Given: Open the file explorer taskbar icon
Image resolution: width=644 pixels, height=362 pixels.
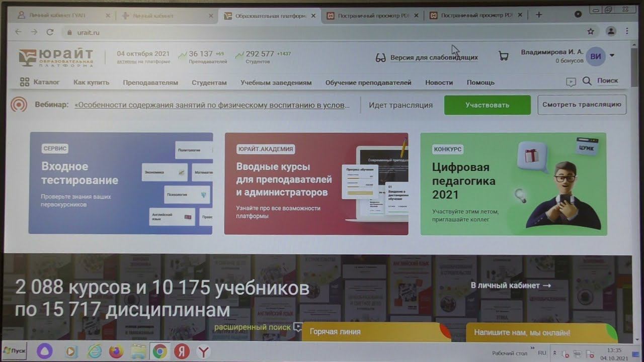Looking at the screenshot, I should pyautogui.click(x=138, y=351).
